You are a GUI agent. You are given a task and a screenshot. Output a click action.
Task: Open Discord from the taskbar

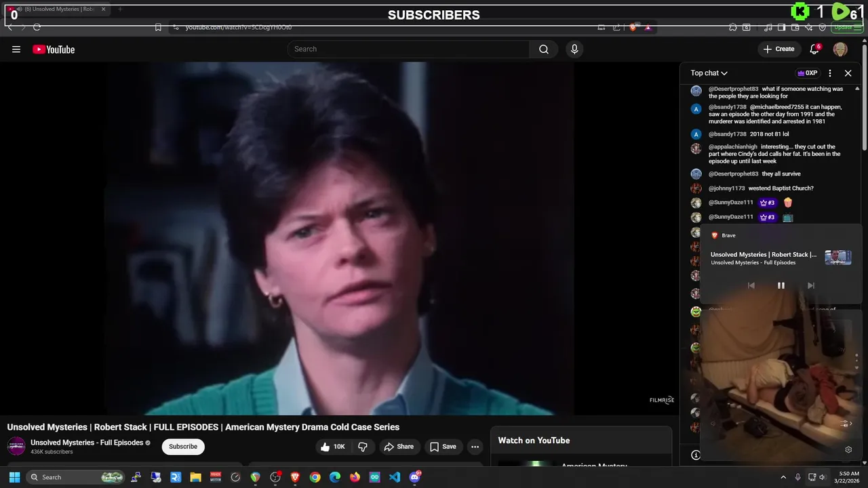point(415,477)
